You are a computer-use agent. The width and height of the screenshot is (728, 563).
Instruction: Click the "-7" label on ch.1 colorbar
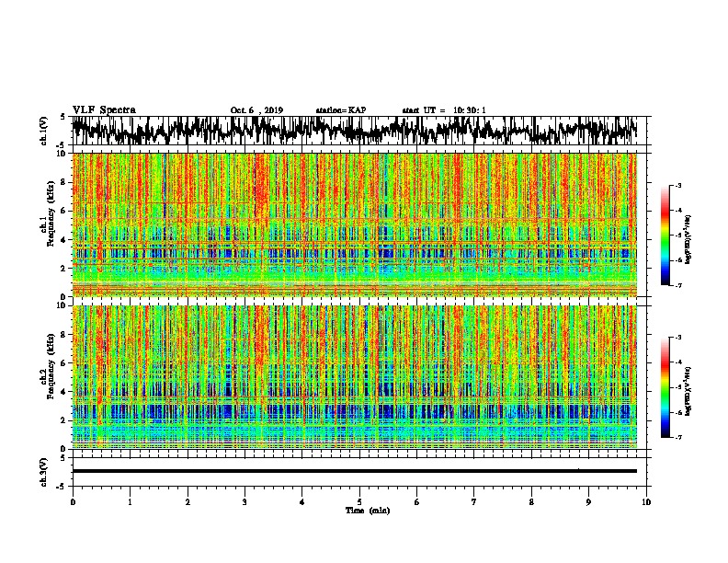coord(678,285)
